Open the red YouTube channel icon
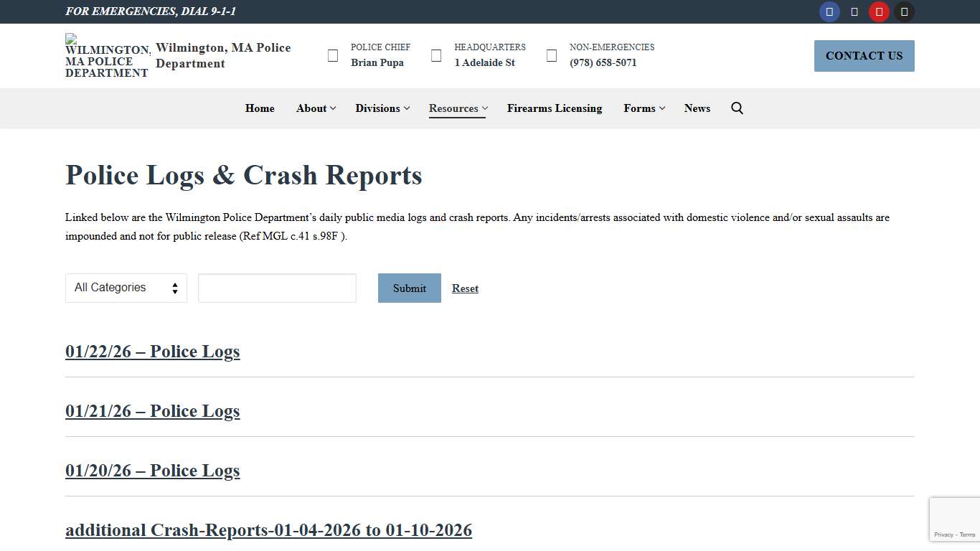980x551 pixels. 879,11
